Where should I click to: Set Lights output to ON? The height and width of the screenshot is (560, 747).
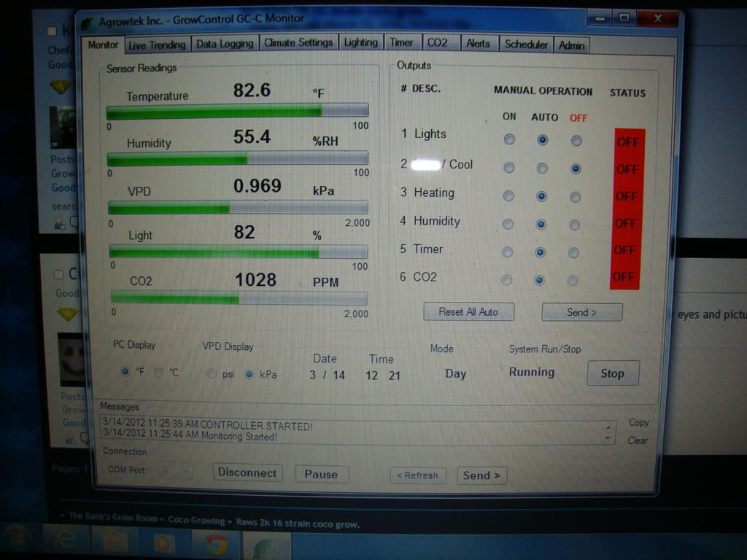click(509, 139)
